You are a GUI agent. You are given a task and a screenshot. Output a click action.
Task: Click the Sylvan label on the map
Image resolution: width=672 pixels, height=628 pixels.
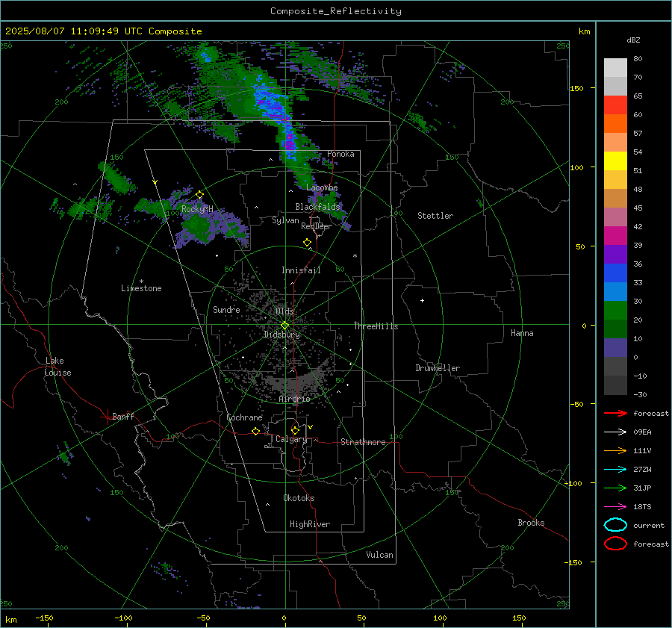click(285, 220)
